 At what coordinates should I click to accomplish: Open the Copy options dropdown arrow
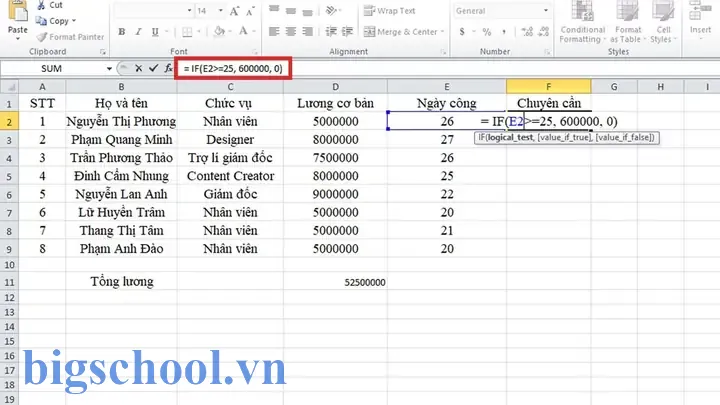(74, 21)
